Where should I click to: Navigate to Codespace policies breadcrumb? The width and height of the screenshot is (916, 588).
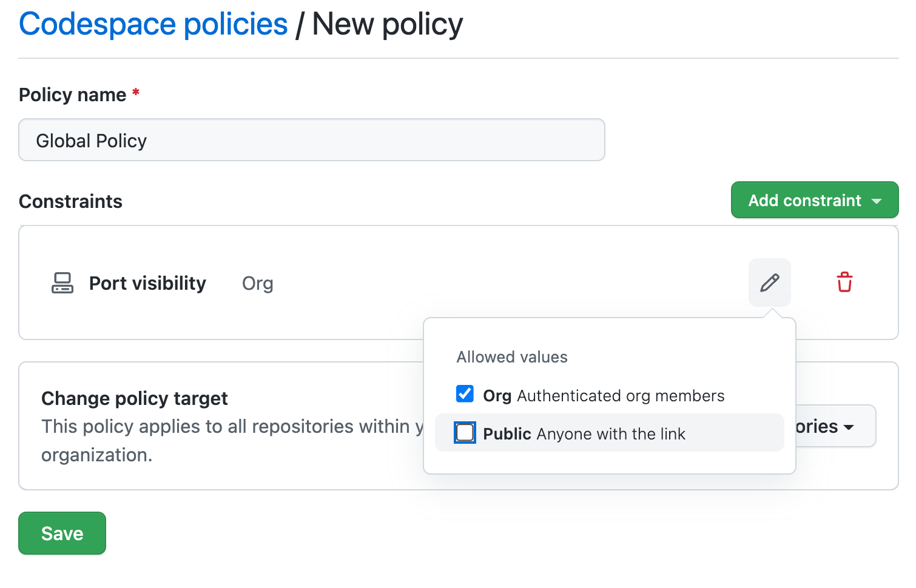153,24
